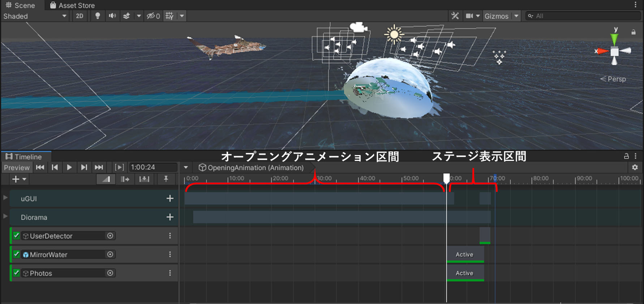Open MirrorWater object picker circle

click(110, 254)
